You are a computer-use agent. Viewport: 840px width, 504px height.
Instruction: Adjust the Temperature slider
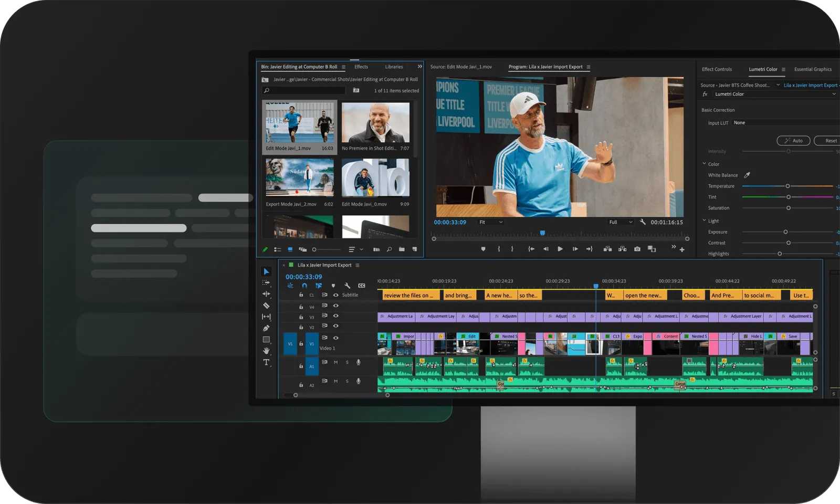(787, 186)
